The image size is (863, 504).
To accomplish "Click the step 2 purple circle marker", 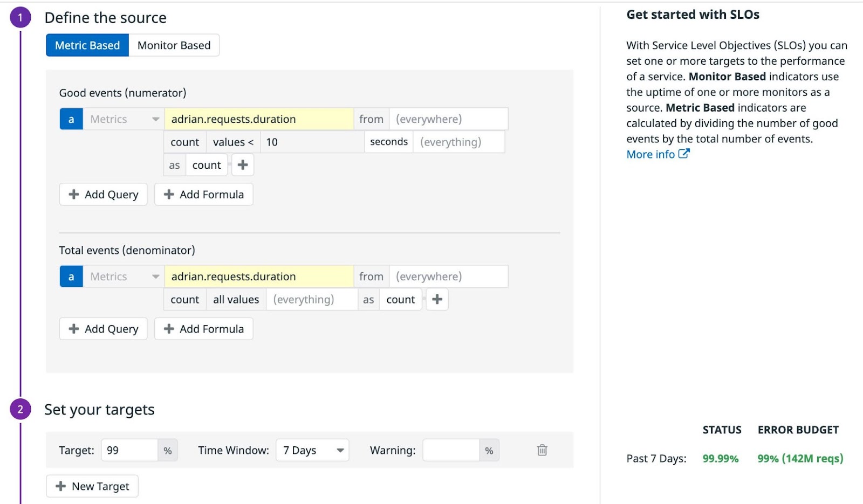I will point(20,410).
